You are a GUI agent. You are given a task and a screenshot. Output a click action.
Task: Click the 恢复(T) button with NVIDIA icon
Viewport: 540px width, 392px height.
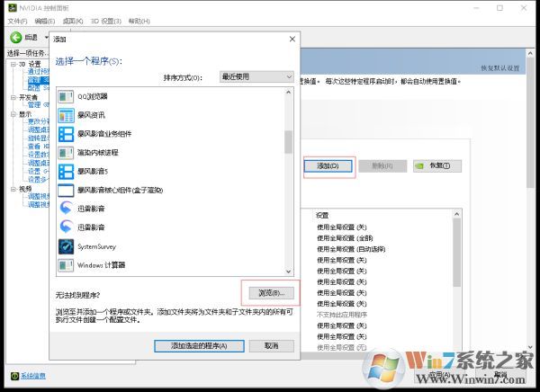(437, 166)
